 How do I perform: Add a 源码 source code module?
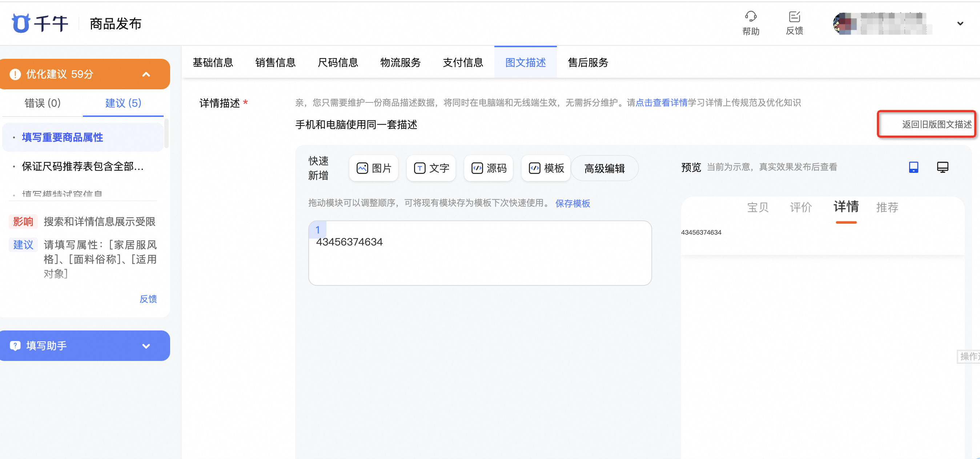489,168
